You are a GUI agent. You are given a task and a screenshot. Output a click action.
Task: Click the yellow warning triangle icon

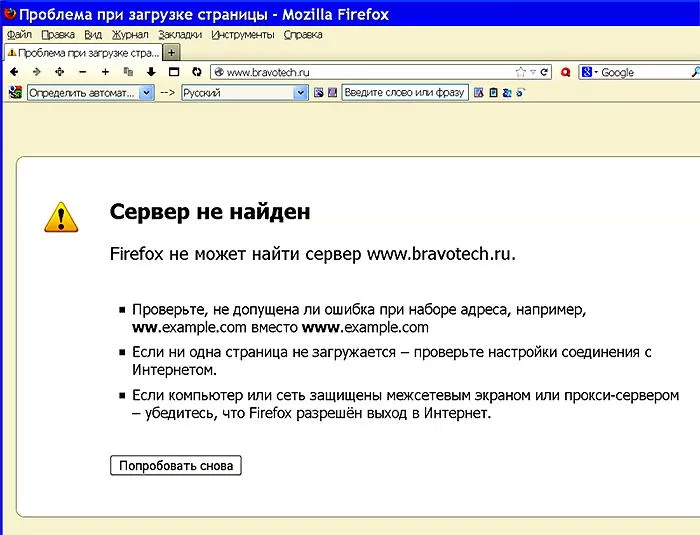(x=61, y=217)
